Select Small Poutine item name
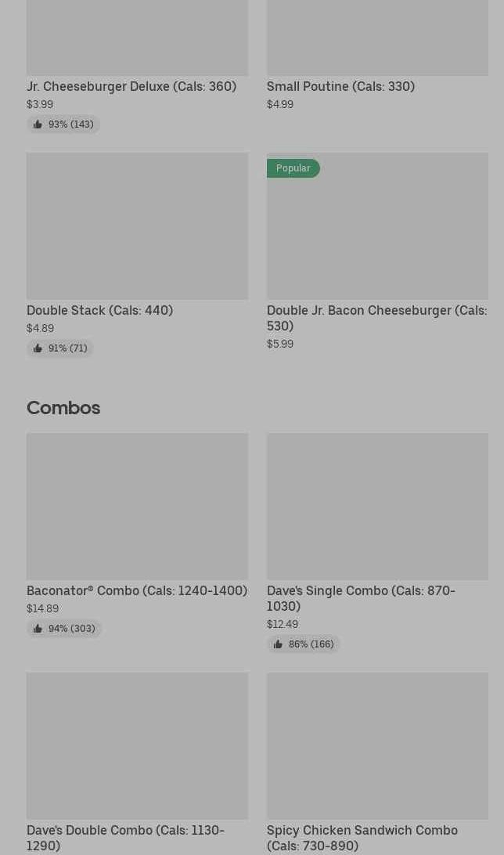This screenshot has width=504, height=855. (x=340, y=86)
